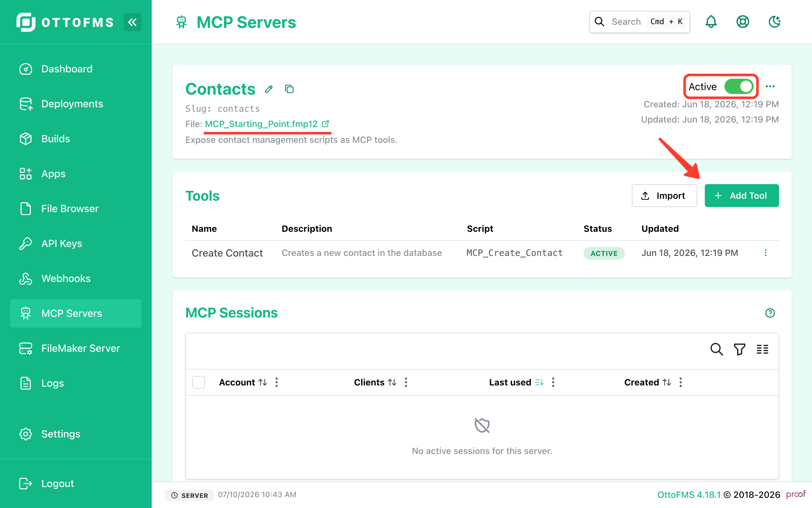Click the 'Slug: contacts' text
812x508 pixels.
pos(222,109)
